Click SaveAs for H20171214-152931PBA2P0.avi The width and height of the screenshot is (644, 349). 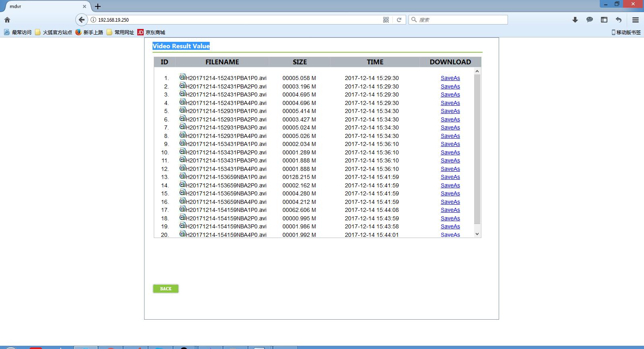click(450, 119)
